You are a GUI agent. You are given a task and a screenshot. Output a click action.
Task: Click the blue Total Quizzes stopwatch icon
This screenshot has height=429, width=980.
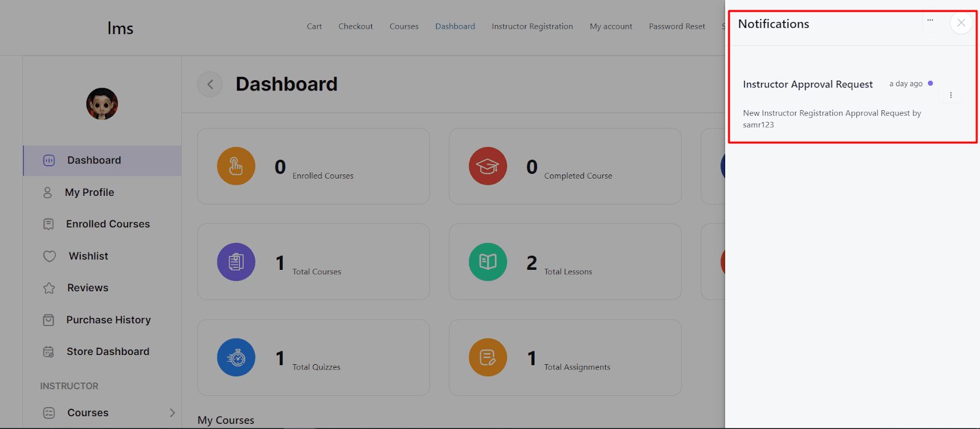[236, 357]
